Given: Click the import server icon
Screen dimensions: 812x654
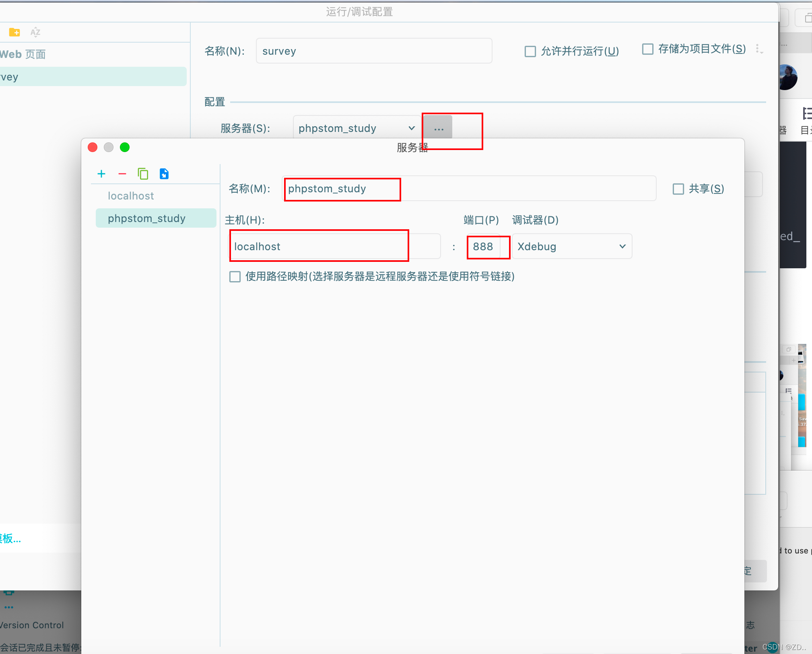Looking at the screenshot, I should [x=164, y=174].
